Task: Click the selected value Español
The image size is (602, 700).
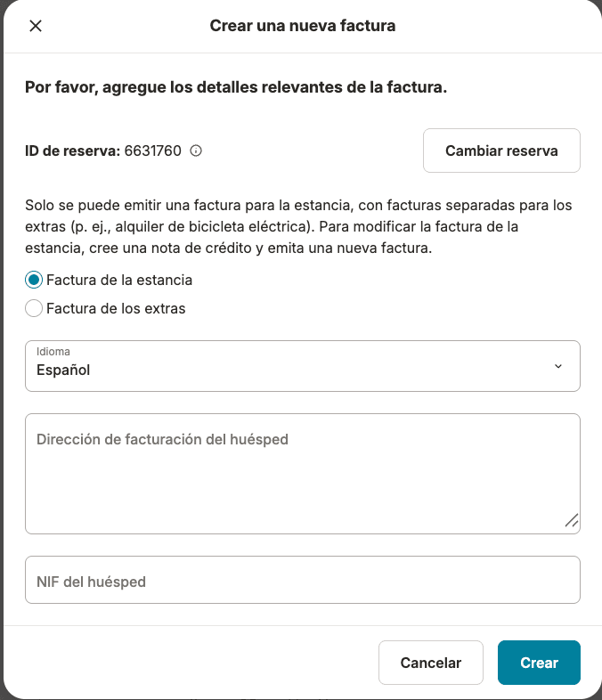Action: tap(63, 370)
